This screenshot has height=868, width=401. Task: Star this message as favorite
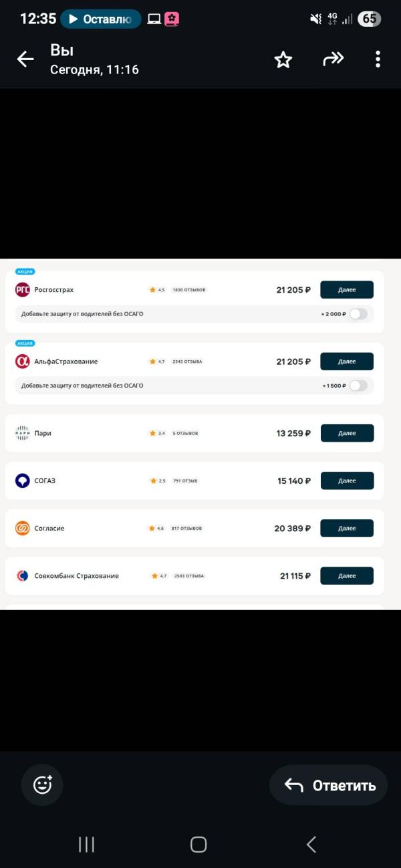283,59
